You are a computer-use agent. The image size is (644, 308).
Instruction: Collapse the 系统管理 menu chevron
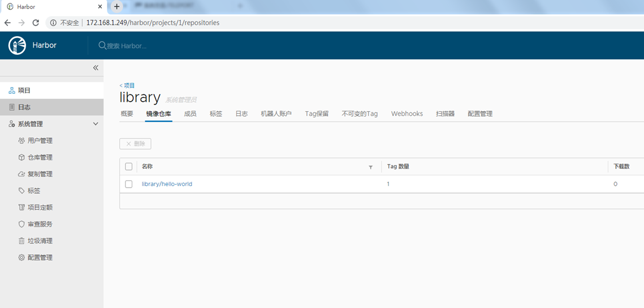coord(96,124)
